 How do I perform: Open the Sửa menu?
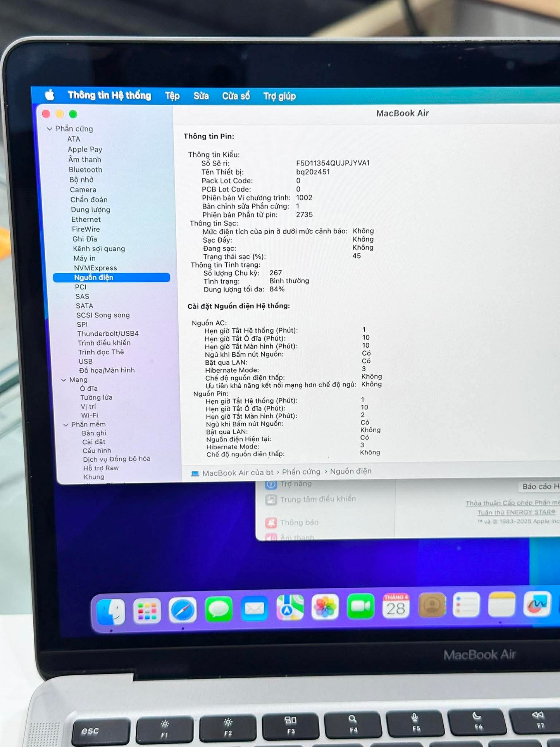tap(201, 95)
